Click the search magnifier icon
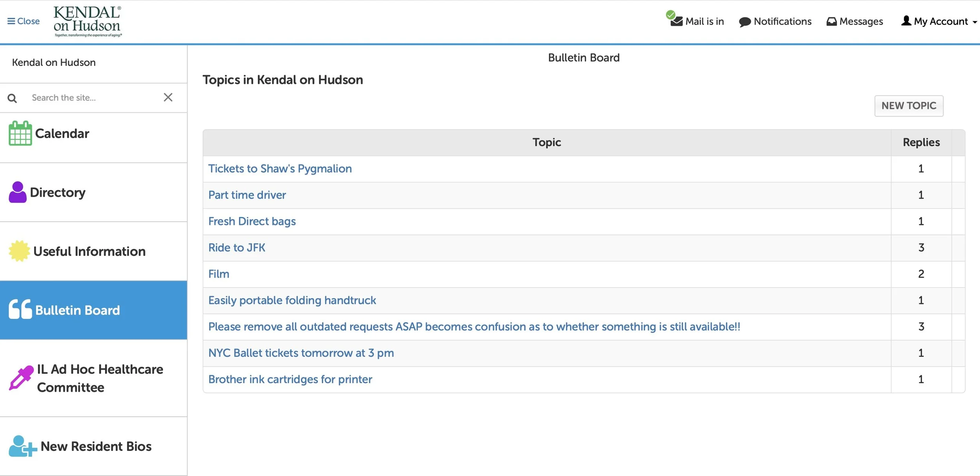Viewport: 980px width, 476px height. point(12,98)
